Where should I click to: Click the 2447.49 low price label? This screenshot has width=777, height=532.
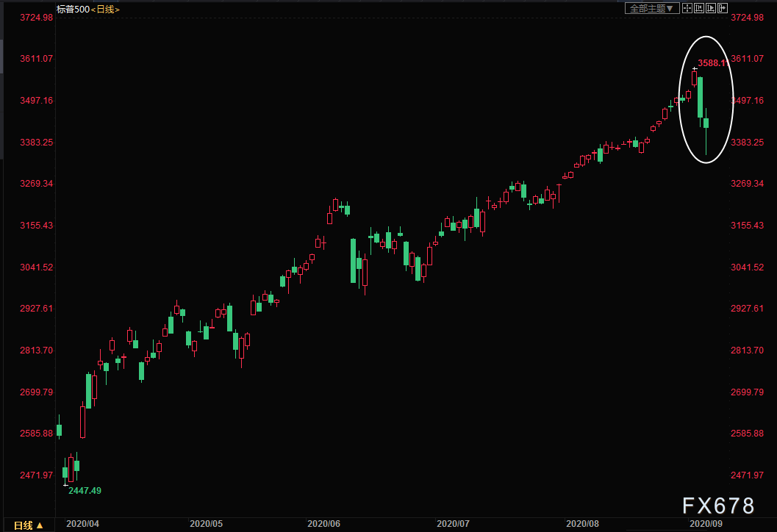pyautogui.click(x=85, y=490)
